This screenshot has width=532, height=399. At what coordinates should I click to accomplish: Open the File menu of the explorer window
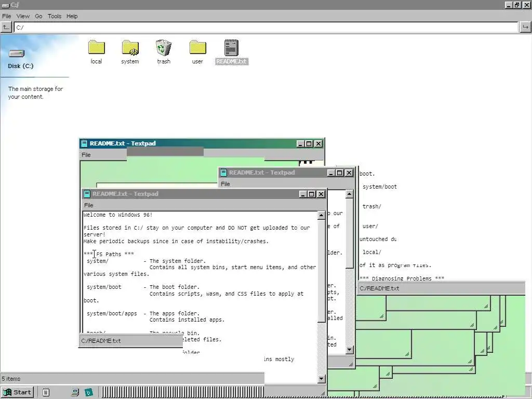pyautogui.click(x=6, y=16)
